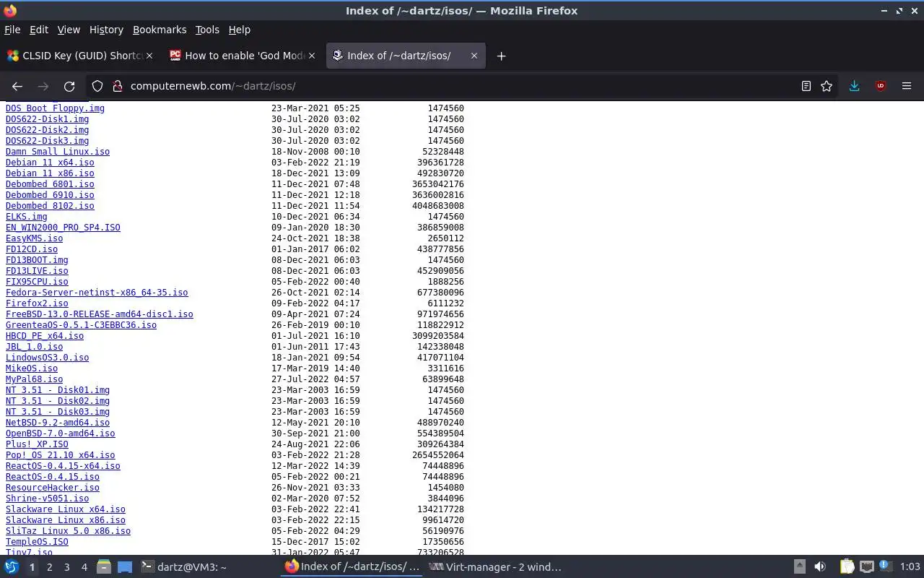Image resolution: width=924 pixels, height=578 pixels.
Task: Open the Bookmarks menu
Action: pos(160,30)
